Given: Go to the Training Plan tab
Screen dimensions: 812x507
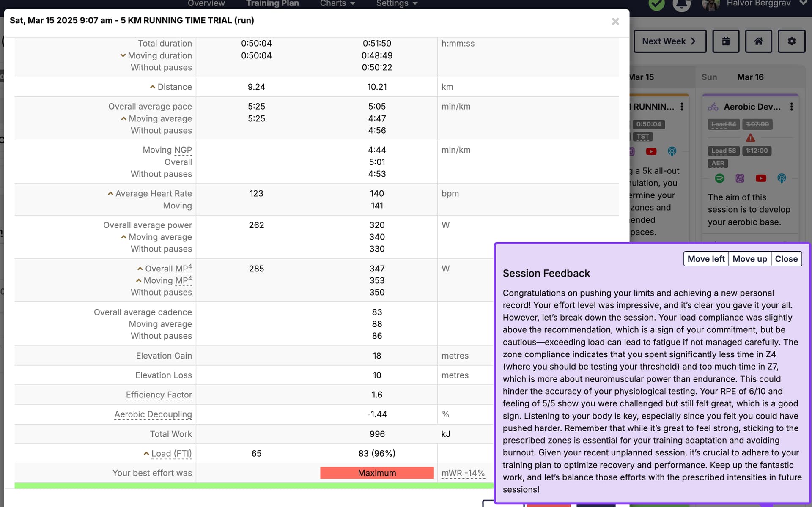Looking at the screenshot, I should click(272, 4).
